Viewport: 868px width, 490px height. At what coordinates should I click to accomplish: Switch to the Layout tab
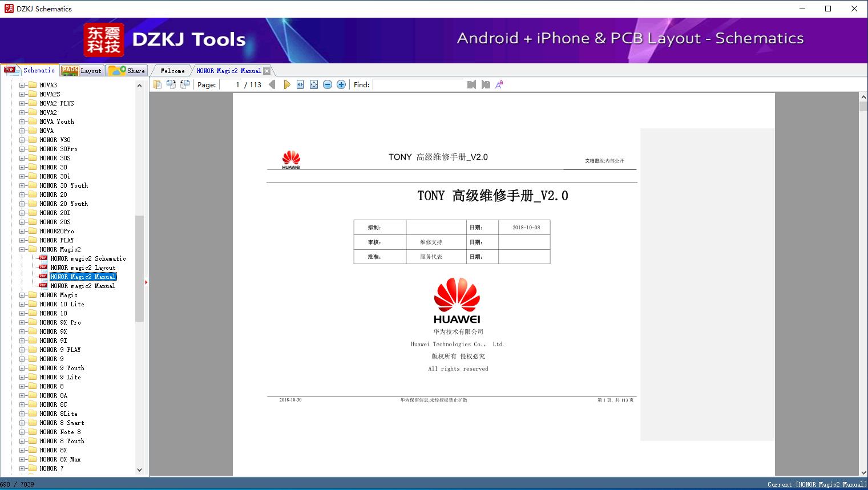82,71
